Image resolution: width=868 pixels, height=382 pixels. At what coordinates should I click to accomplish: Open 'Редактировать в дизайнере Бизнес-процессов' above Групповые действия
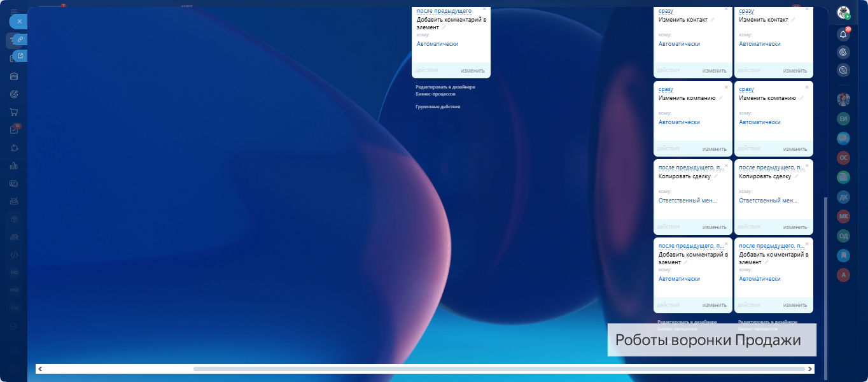tap(445, 90)
